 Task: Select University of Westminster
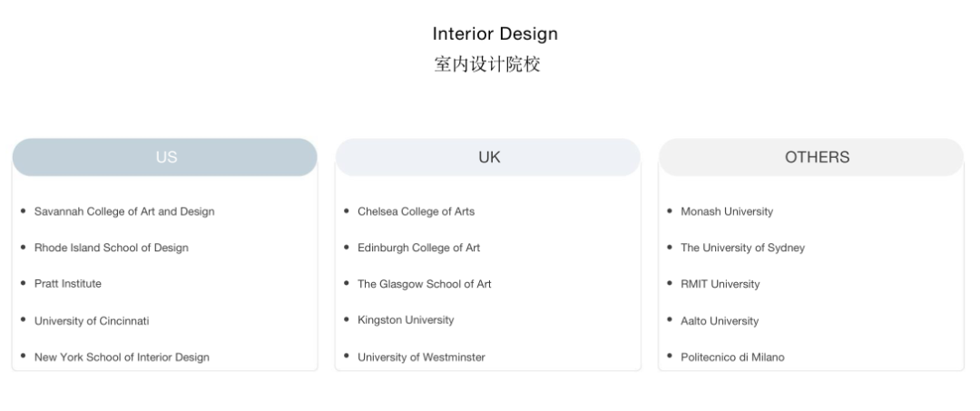point(421,357)
